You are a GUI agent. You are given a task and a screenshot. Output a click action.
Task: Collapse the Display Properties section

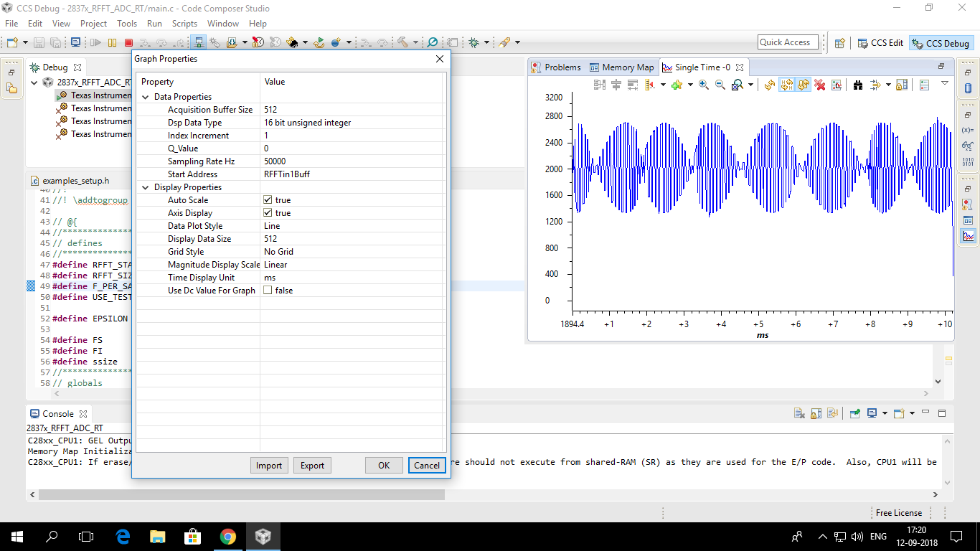click(x=146, y=187)
